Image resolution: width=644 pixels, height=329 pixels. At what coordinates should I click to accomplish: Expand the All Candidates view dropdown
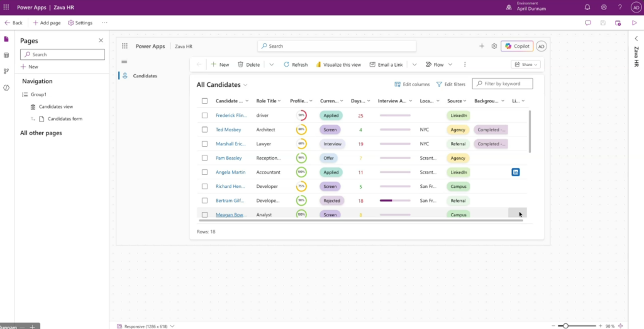click(x=245, y=85)
